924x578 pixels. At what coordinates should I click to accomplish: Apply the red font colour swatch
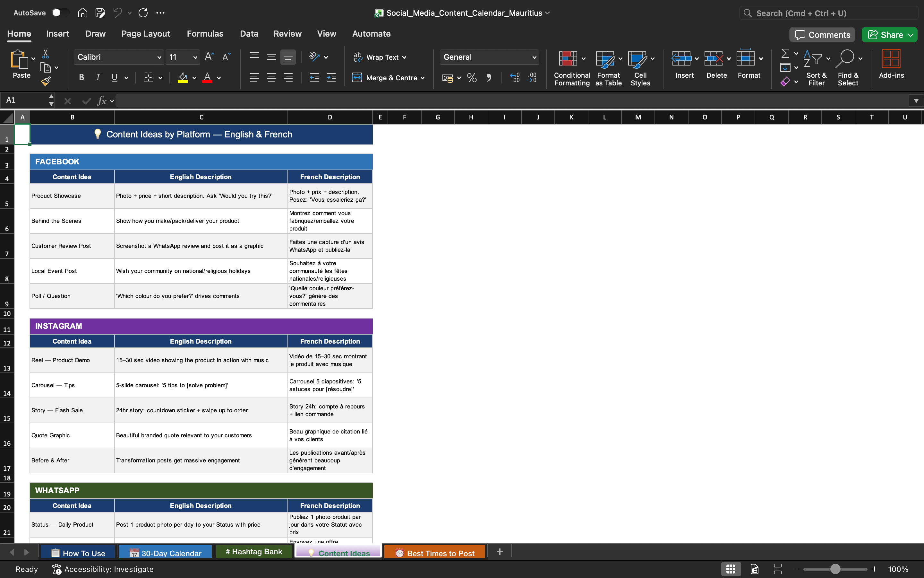(207, 78)
